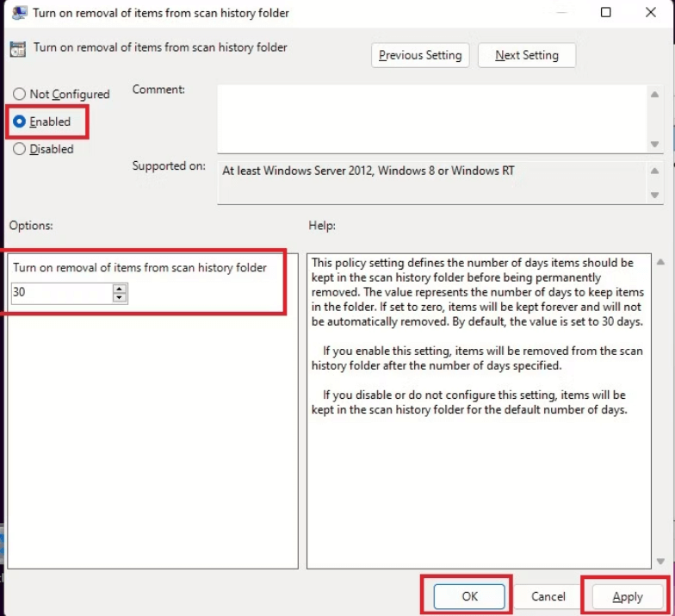Screen dimensions: 675x616
Task: Select the Not Configured radio button
Action: (19, 94)
